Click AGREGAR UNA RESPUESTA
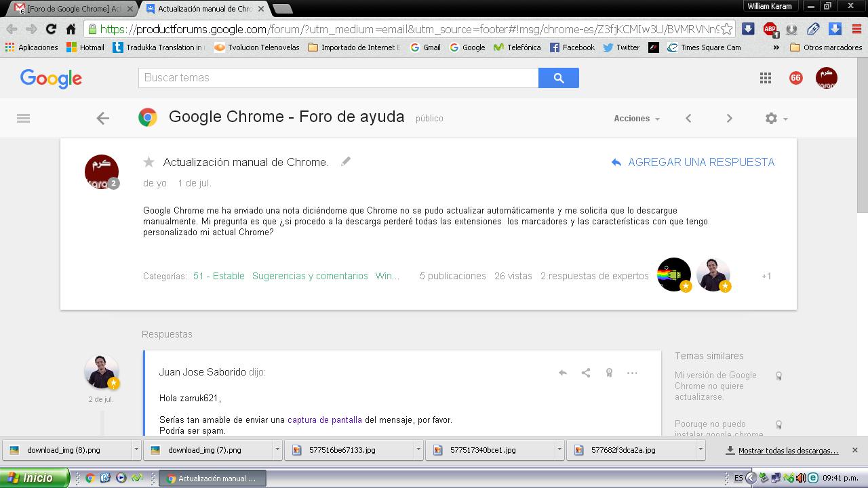This screenshot has width=868, height=488. (x=692, y=162)
